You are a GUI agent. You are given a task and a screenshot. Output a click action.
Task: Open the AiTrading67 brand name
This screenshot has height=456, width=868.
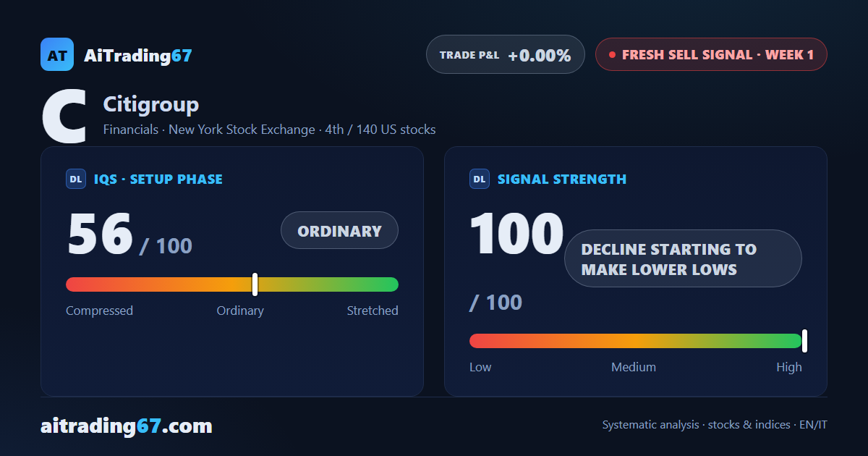click(x=138, y=55)
